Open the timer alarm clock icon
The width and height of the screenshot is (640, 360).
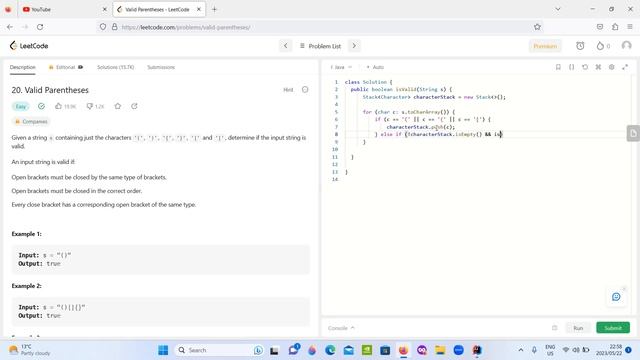pyautogui.click(x=580, y=46)
